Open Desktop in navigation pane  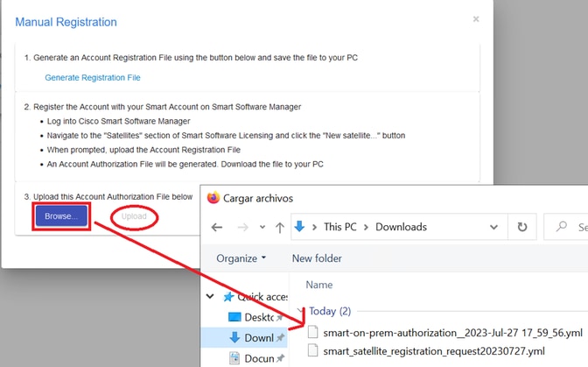259,317
